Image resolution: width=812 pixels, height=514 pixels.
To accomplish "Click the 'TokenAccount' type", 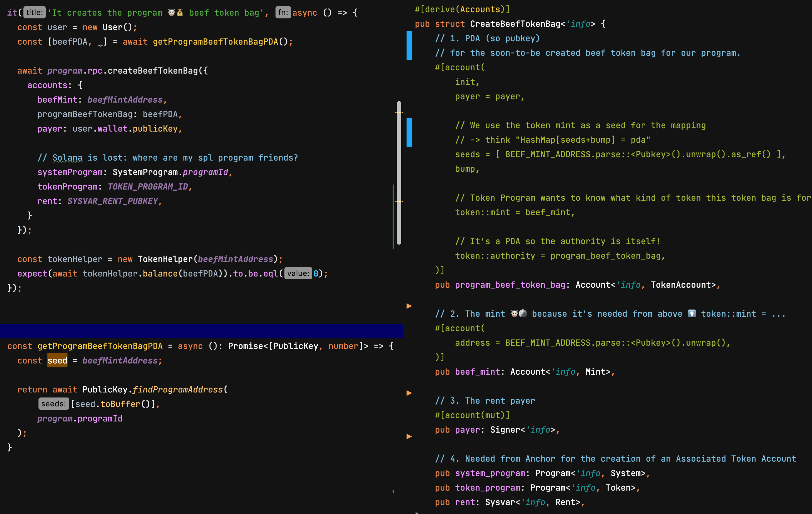I will point(681,285).
